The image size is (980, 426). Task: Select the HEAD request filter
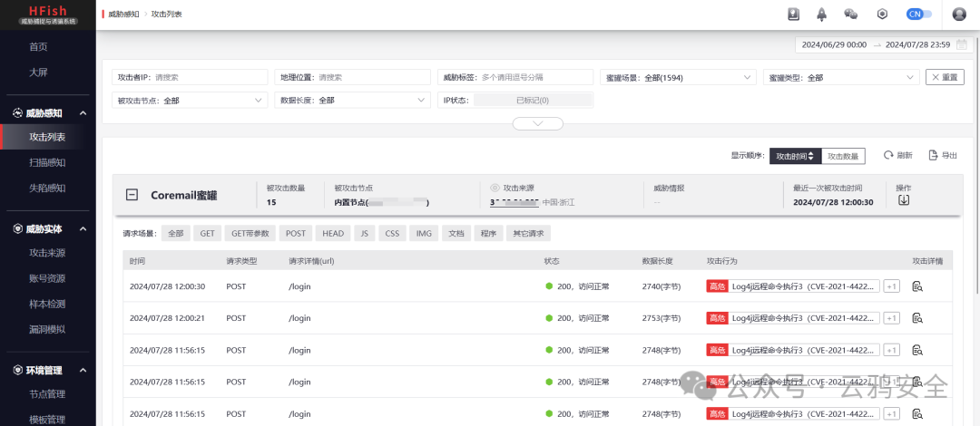tap(333, 234)
